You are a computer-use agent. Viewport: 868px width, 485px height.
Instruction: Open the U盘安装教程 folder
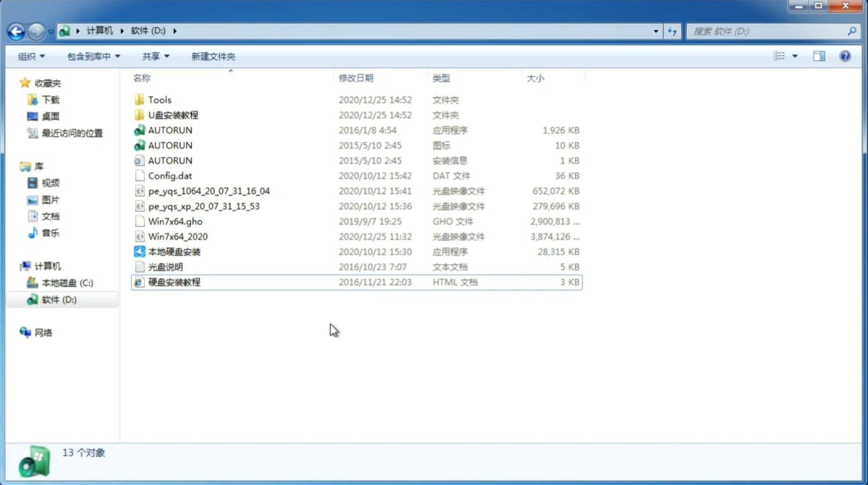pyautogui.click(x=173, y=115)
